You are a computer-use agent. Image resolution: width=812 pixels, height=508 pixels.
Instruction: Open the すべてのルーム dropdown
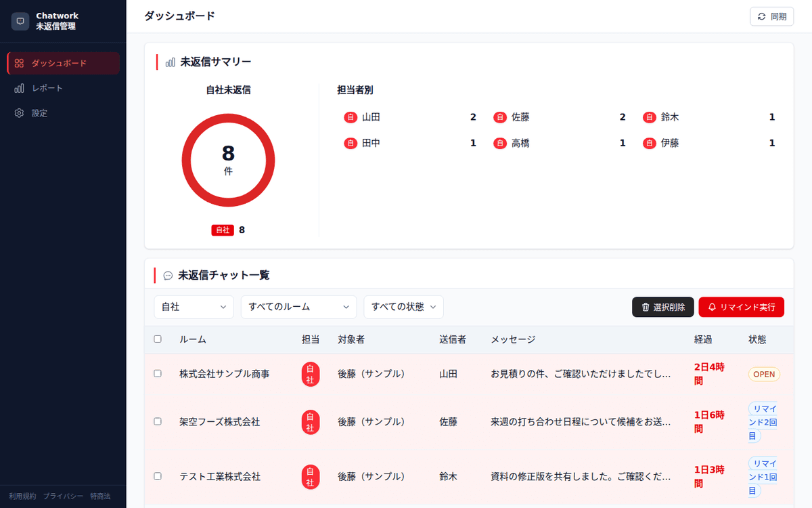point(298,307)
